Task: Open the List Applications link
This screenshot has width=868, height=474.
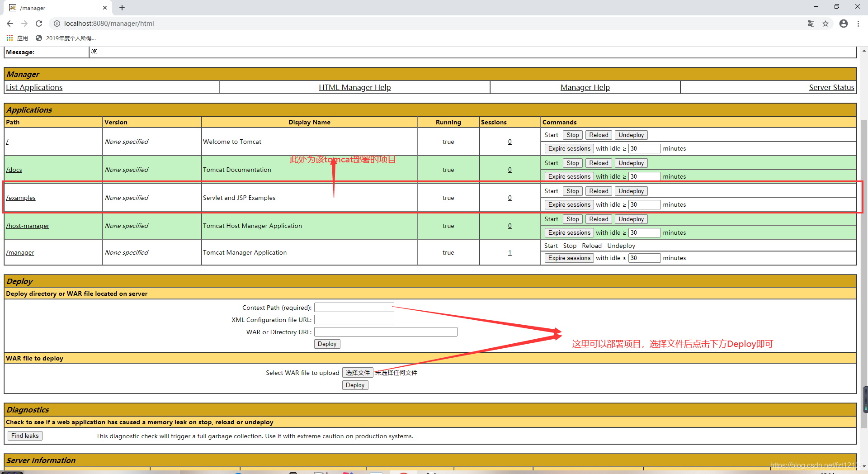Action: [34, 87]
